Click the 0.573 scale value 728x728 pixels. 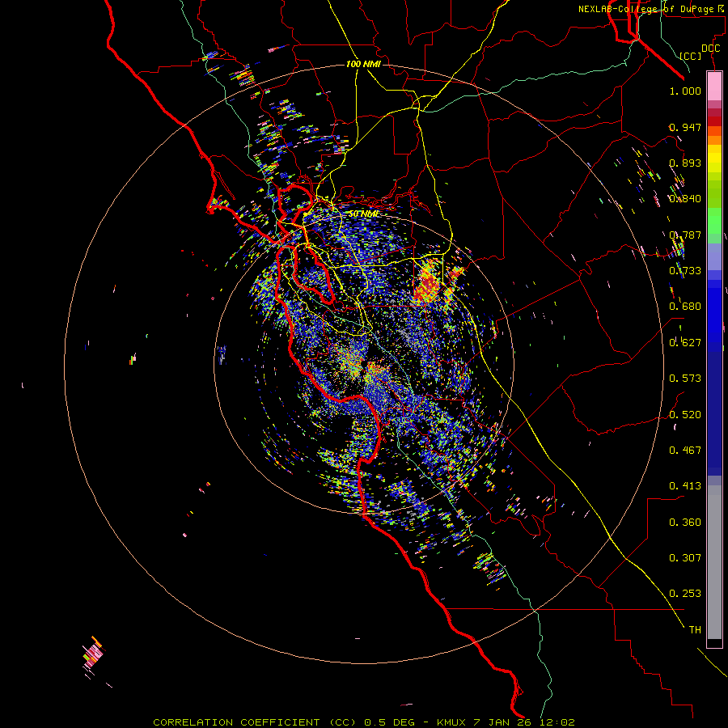click(x=685, y=379)
